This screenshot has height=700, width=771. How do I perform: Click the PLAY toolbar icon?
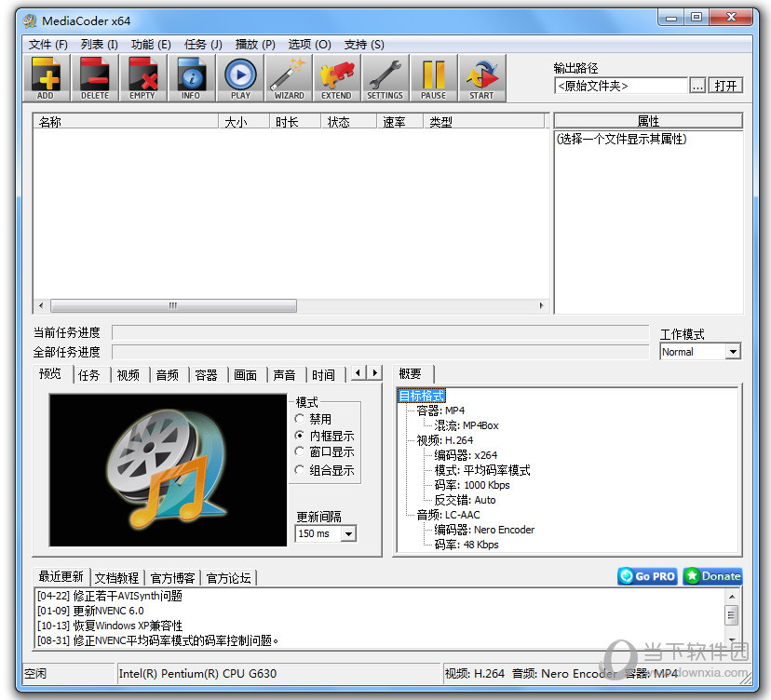[x=240, y=78]
